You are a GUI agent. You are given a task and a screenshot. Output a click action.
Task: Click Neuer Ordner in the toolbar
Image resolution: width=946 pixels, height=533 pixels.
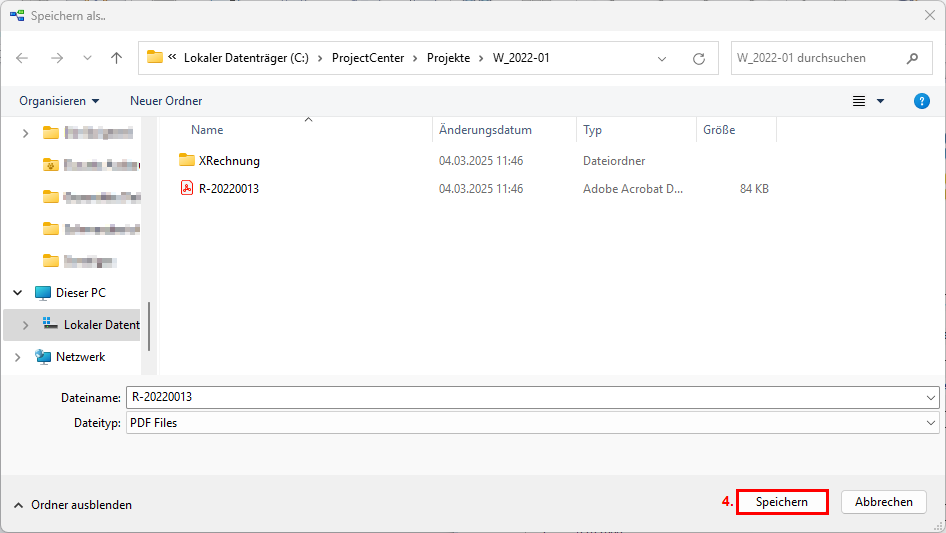coord(166,101)
